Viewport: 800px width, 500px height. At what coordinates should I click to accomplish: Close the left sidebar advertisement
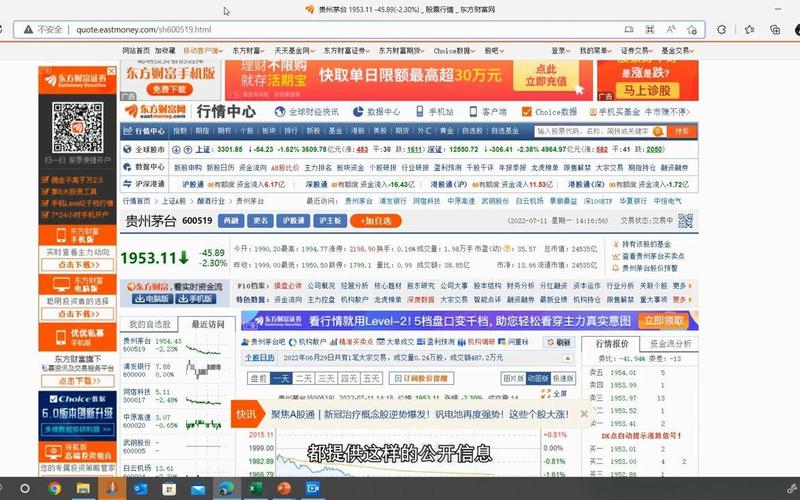click(111, 71)
